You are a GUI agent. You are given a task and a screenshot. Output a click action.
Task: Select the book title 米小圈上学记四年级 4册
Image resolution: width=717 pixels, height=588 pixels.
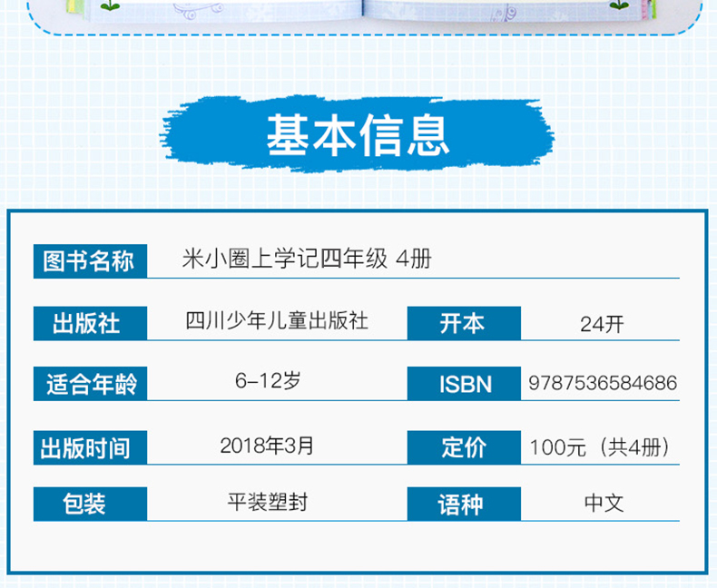(307, 259)
